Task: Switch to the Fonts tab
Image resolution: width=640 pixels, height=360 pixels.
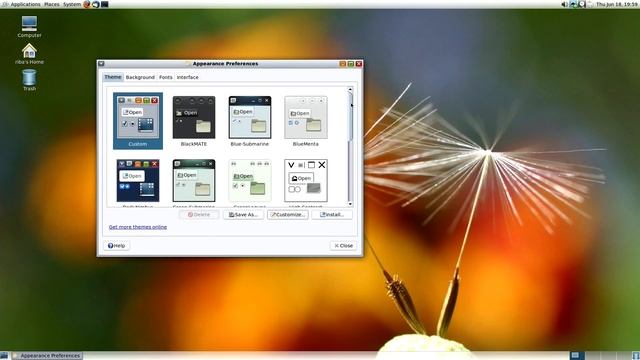Action: [166, 77]
